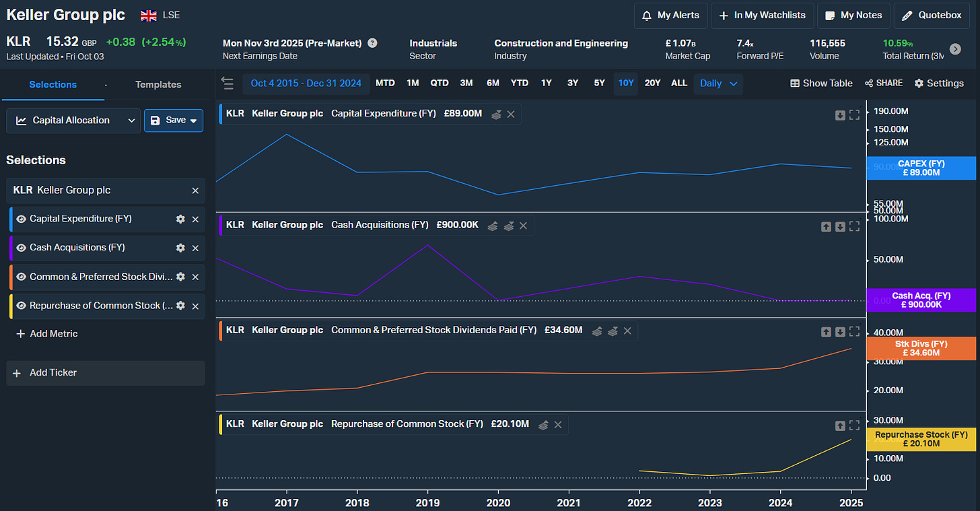Close the Capital Expenditure chart legend
980x511 pixels.
click(x=511, y=114)
